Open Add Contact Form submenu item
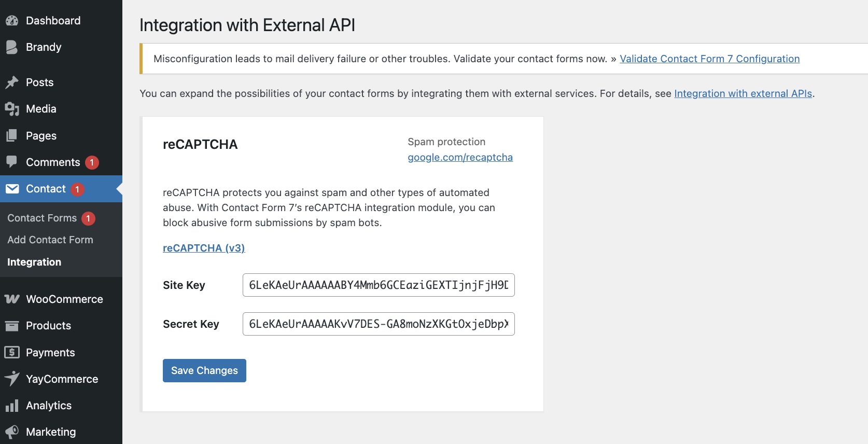Viewport: 868px width, 444px height. [50, 240]
